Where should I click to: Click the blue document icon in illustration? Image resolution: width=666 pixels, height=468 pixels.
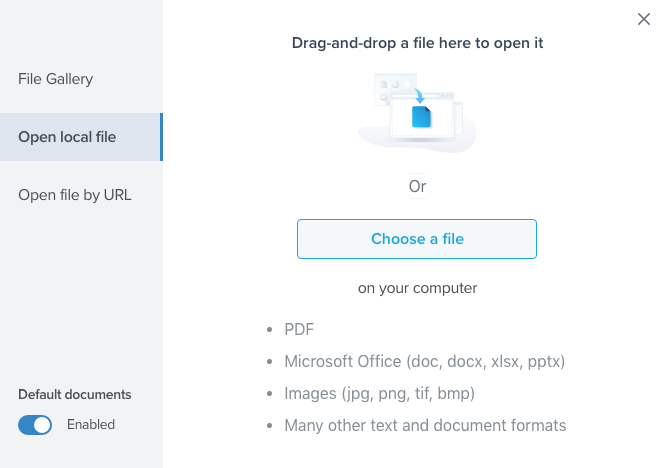[x=422, y=117]
